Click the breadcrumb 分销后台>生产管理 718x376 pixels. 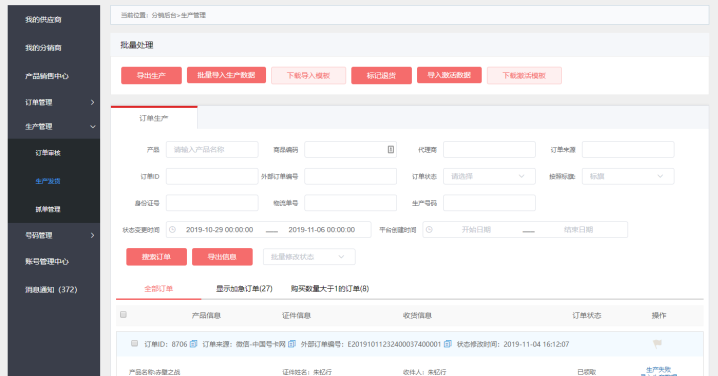[179, 15]
